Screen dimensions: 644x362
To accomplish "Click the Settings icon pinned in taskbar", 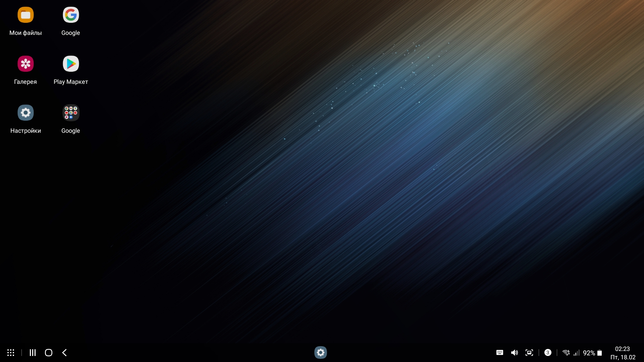I will click(320, 353).
